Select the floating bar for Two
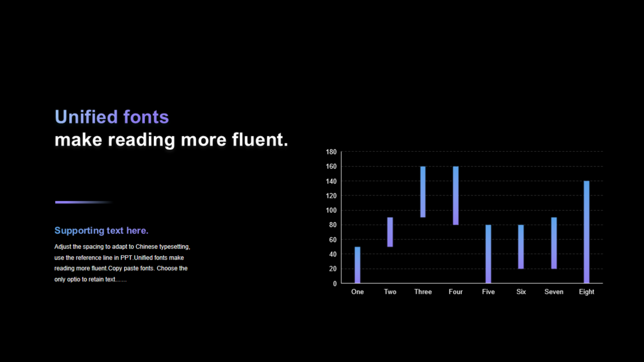This screenshot has height=362, width=644. [390, 232]
